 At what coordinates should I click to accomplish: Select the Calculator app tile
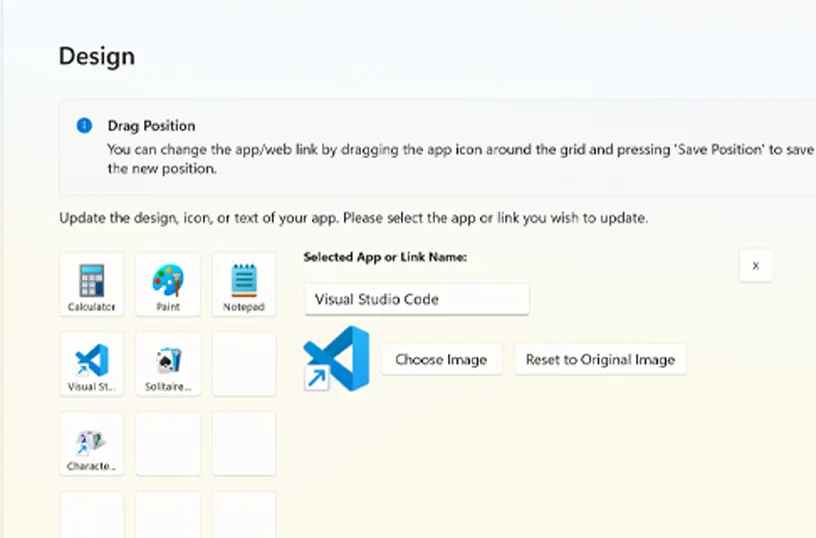pyautogui.click(x=92, y=284)
